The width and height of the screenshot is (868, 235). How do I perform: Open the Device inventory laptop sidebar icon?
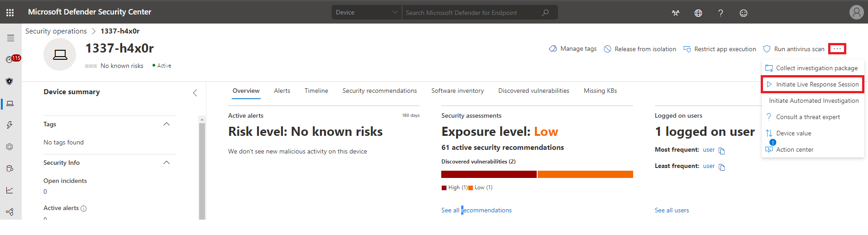click(10, 104)
